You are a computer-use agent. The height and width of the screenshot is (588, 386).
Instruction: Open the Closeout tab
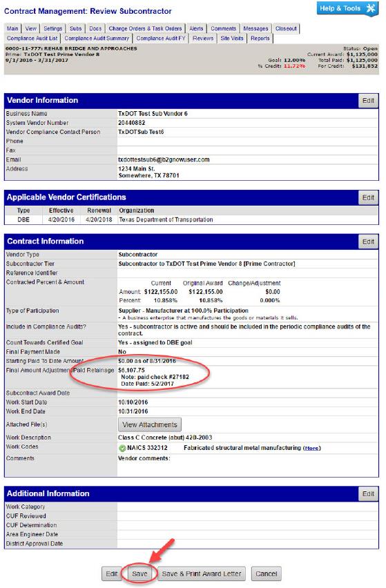(286, 28)
